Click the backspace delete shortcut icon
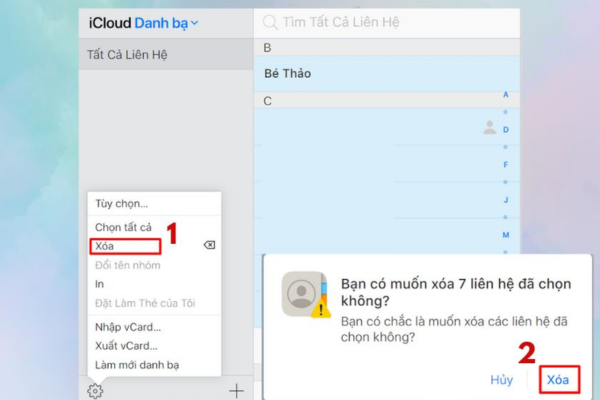This screenshot has height=400, width=600. click(209, 245)
